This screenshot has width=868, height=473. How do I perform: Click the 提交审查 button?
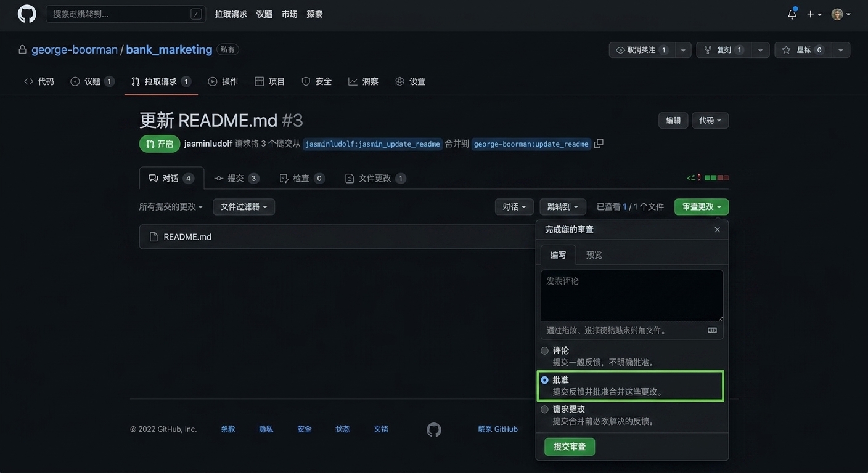pyautogui.click(x=570, y=447)
